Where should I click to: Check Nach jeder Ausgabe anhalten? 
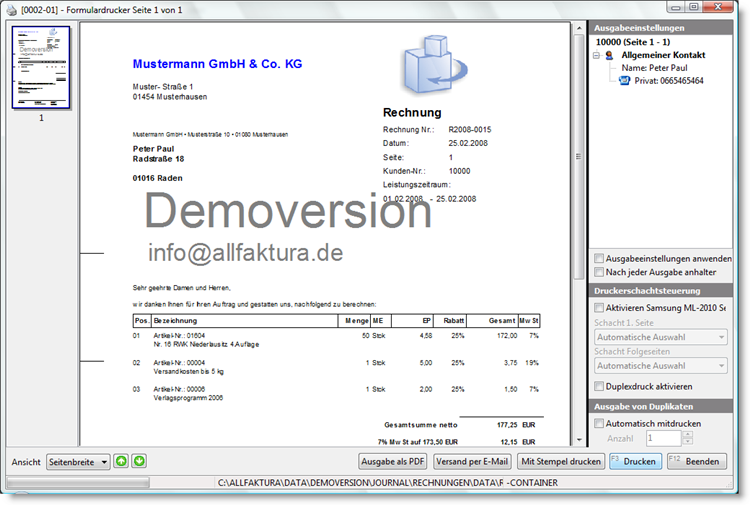(599, 271)
